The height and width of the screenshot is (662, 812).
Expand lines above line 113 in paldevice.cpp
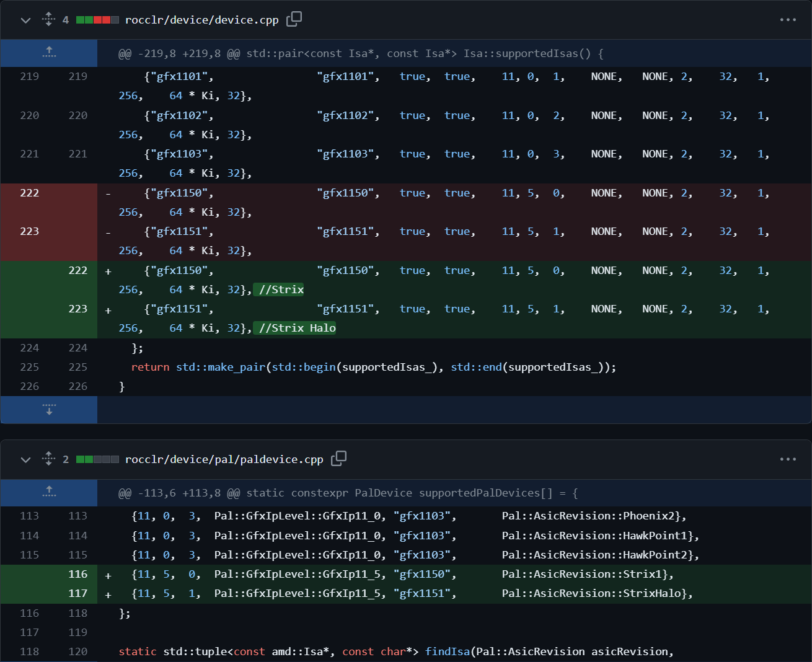[x=49, y=493]
